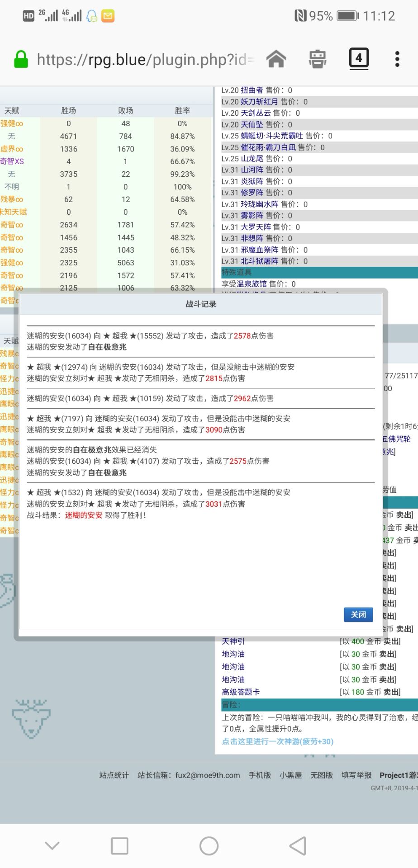This screenshot has width=418, height=868.
Task: Open 手机版 footer link
Action: [x=260, y=775]
